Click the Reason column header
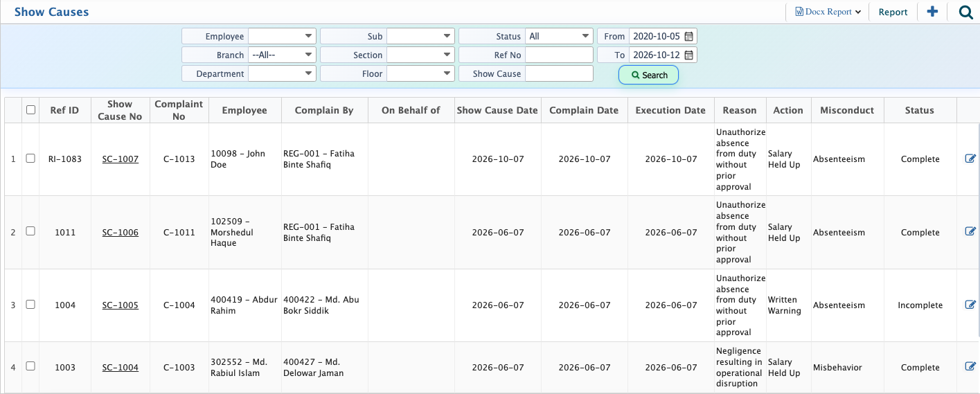The image size is (980, 394). 740,110
